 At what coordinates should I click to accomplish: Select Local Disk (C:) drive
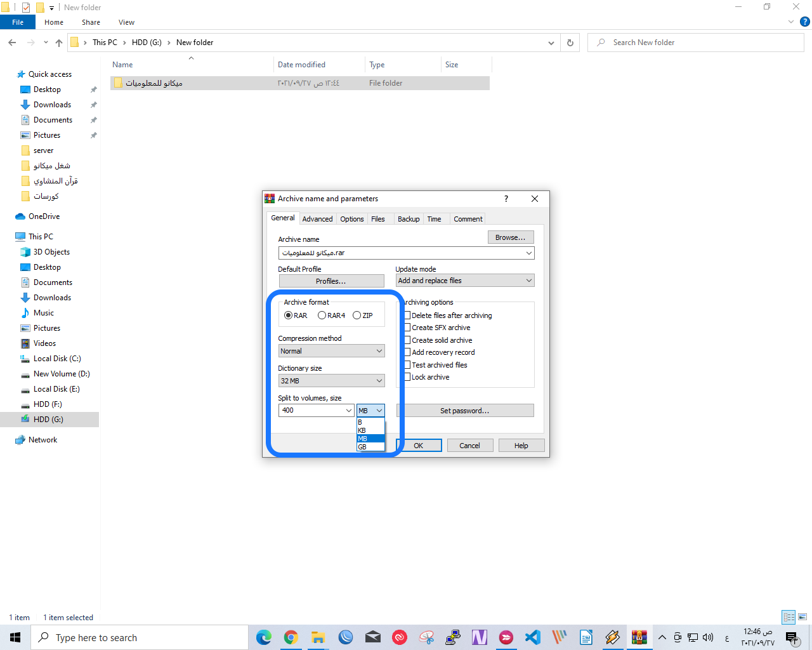(57, 359)
